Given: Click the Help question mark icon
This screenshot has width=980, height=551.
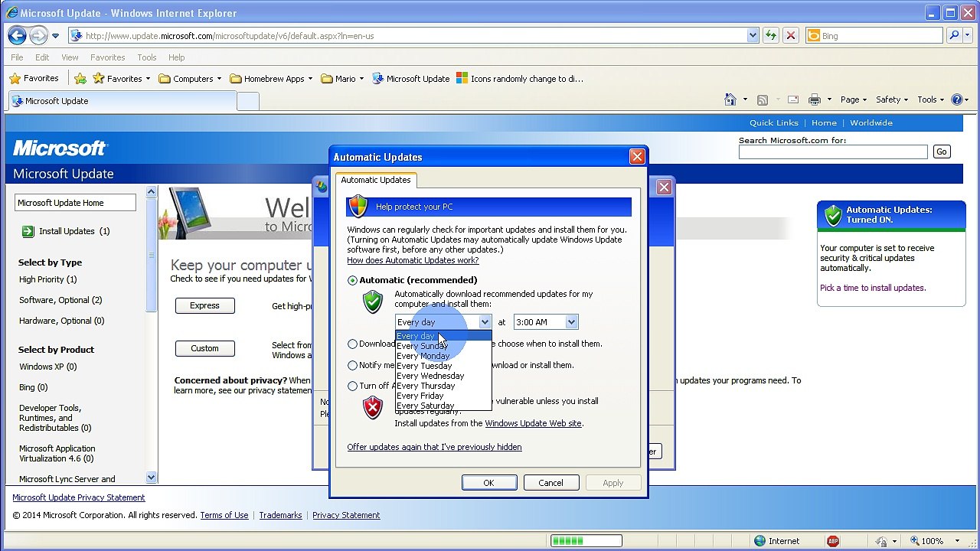Looking at the screenshot, I should tap(957, 99).
